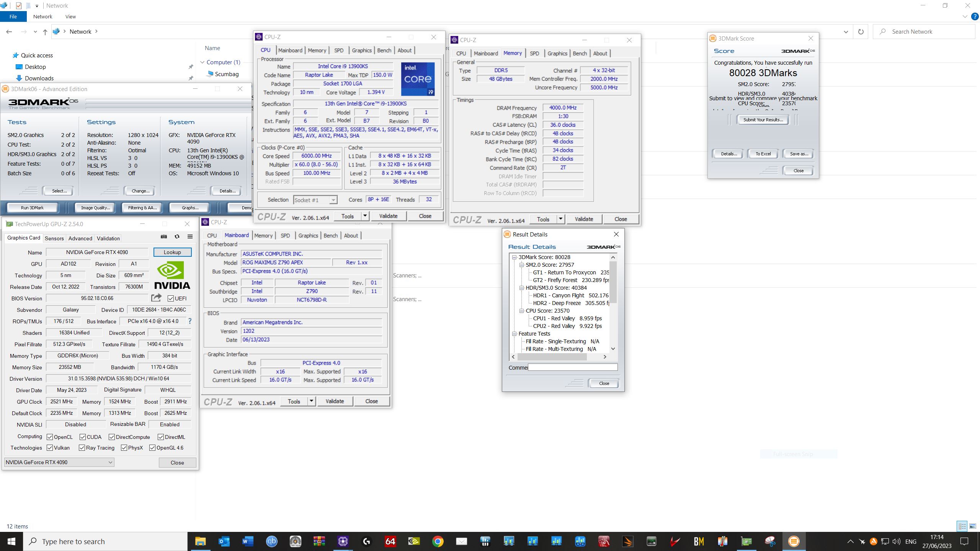Open Tools dropdown arrow in CPU-Z Mainboard window
Viewport: 980px width, 551px height.
click(311, 401)
